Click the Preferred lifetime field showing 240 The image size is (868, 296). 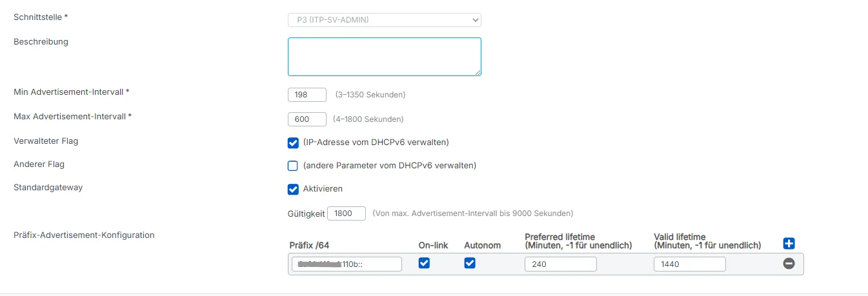(561, 264)
